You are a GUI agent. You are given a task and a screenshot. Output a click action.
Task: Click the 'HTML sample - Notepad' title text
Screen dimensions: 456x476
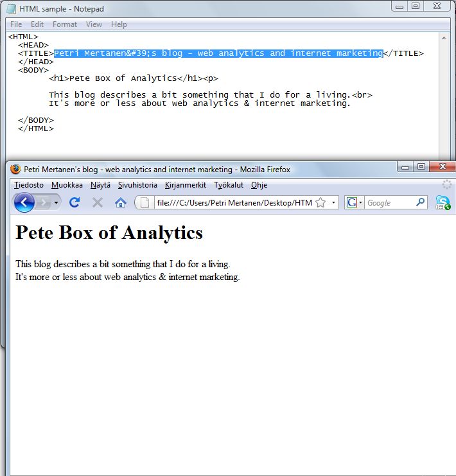(x=62, y=9)
